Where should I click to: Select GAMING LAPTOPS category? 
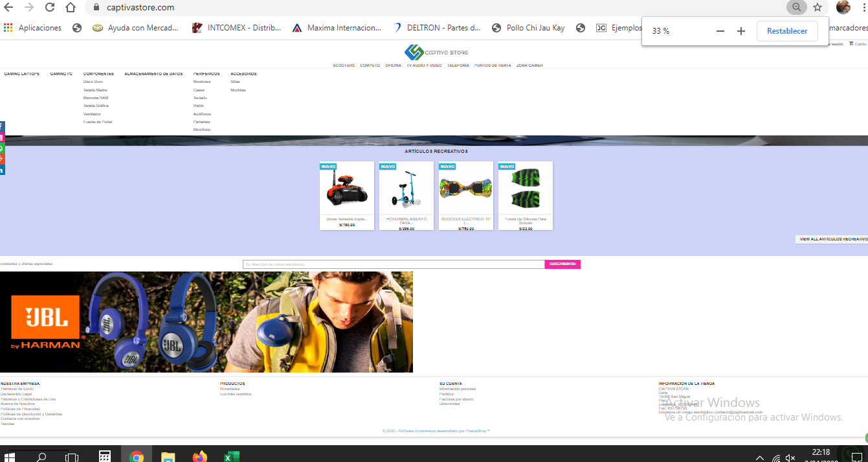(22, 74)
